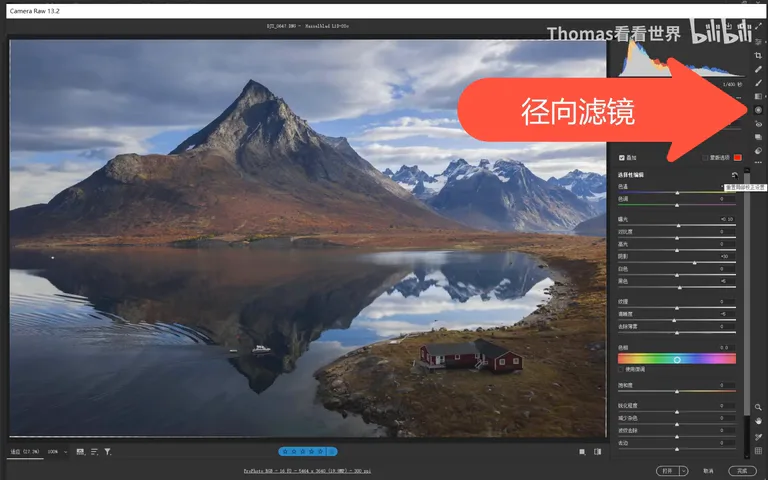Open the Edit panel icon
Screen dimensions: 768x480
coord(758,43)
